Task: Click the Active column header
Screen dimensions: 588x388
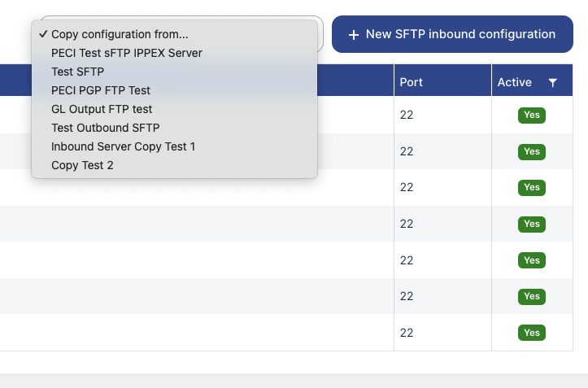Action: [x=514, y=82]
